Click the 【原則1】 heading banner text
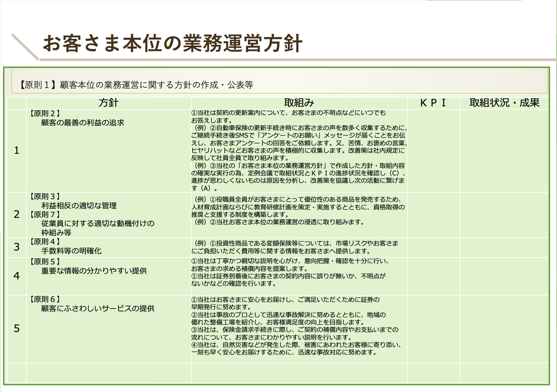557x392 pixels. pyautogui.click(x=136, y=85)
